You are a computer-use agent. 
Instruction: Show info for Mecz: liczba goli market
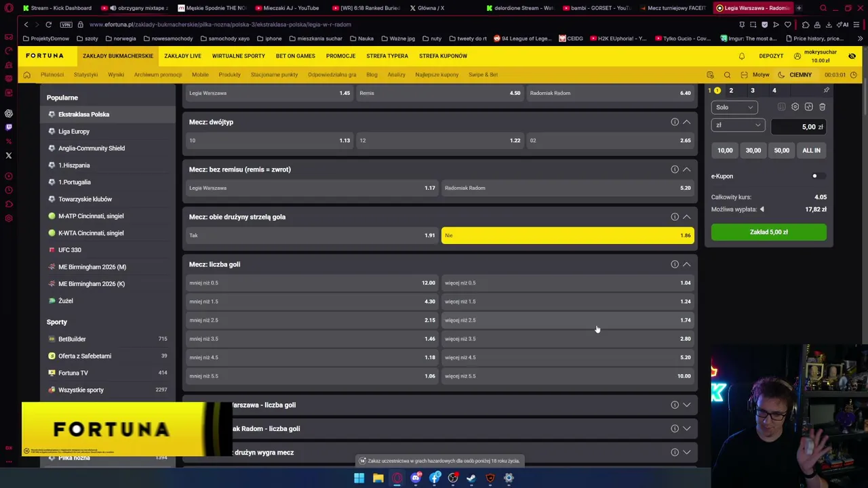(x=675, y=264)
